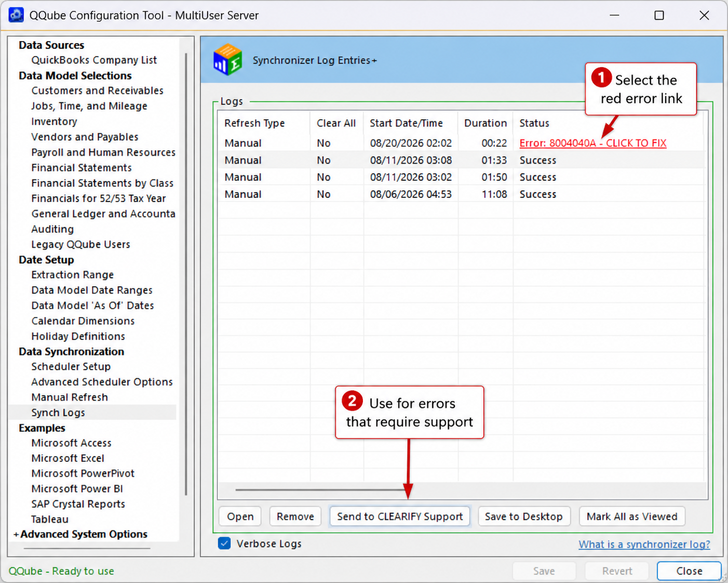Open Vendors and Payables
Viewport: 728px width, 583px height.
coord(85,137)
